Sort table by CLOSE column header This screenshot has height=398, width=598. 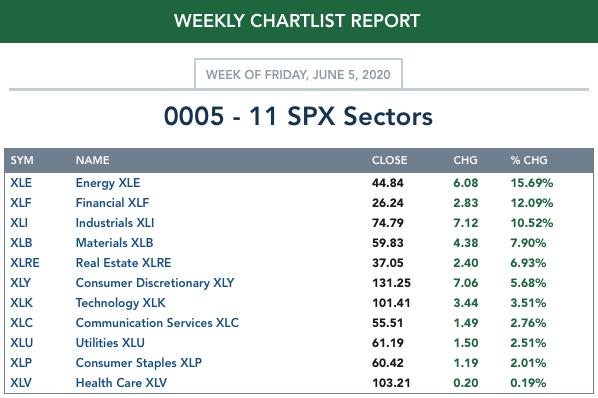click(389, 160)
